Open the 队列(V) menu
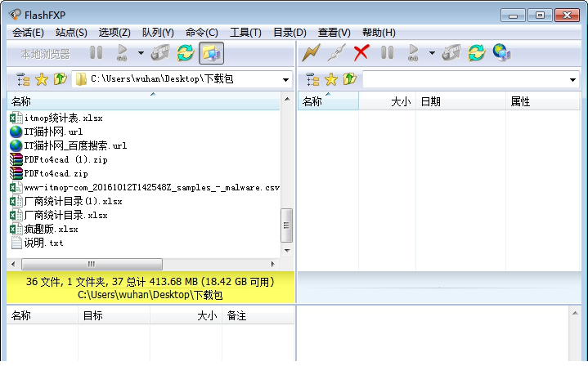588x375 pixels. pos(158,33)
